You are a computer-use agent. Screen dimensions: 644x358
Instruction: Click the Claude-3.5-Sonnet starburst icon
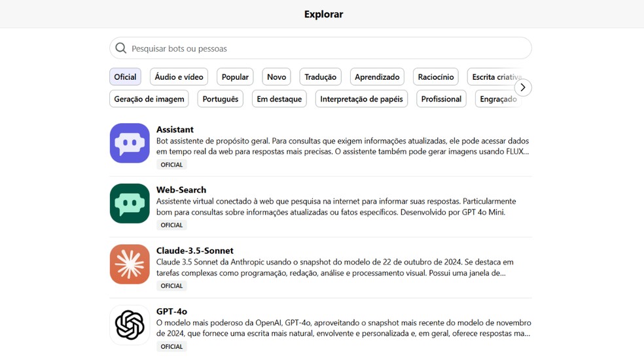coord(130,264)
